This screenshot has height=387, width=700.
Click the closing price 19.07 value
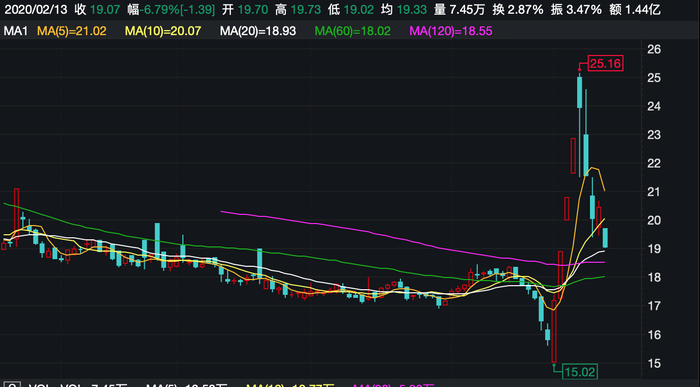pyautogui.click(x=105, y=9)
